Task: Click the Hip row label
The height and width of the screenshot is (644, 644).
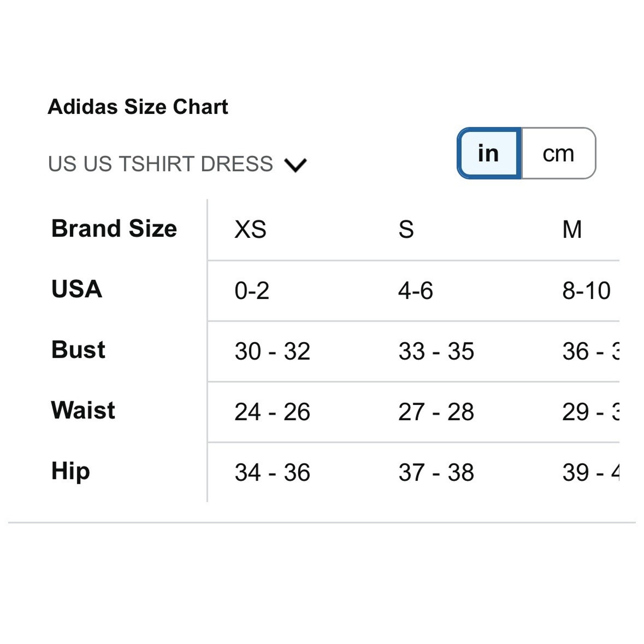Action: click(x=70, y=471)
